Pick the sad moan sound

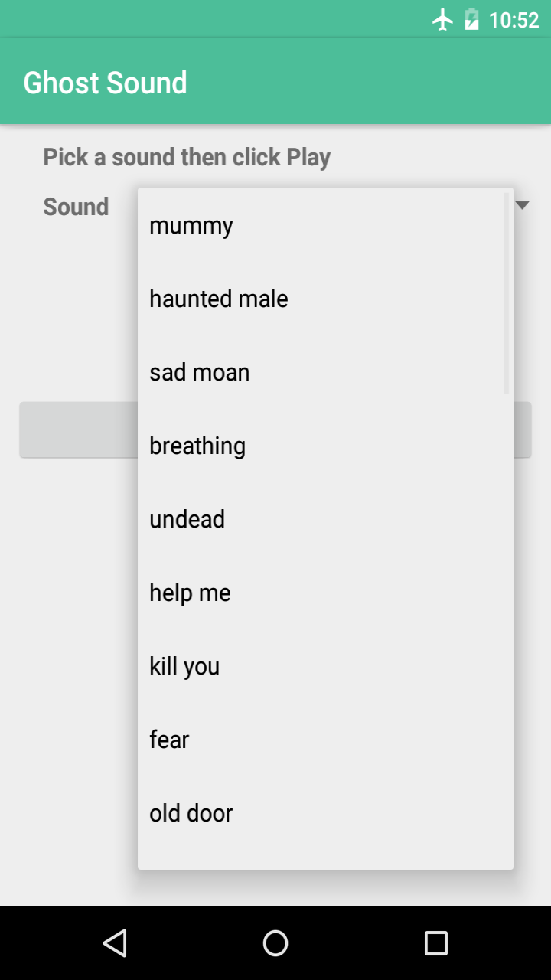pyautogui.click(x=200, y=372)
